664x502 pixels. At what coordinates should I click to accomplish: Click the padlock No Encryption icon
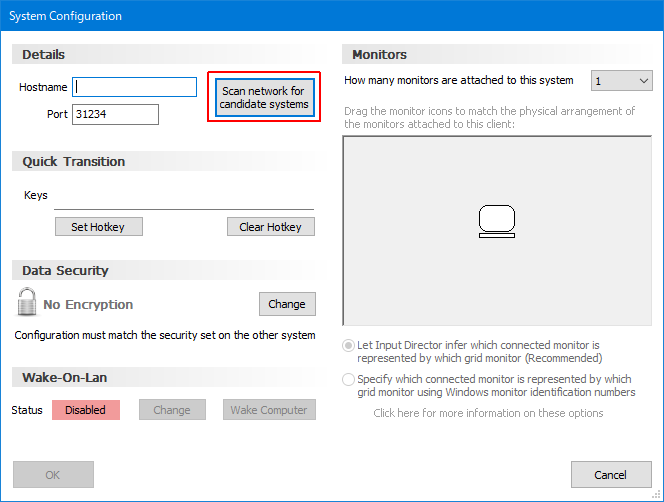click(28, 303)
